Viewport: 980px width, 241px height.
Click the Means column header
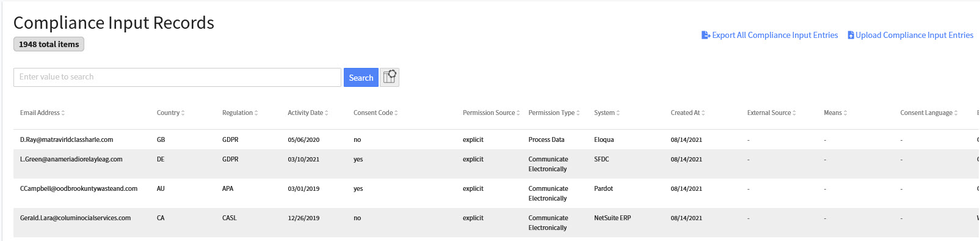point(833,113)
